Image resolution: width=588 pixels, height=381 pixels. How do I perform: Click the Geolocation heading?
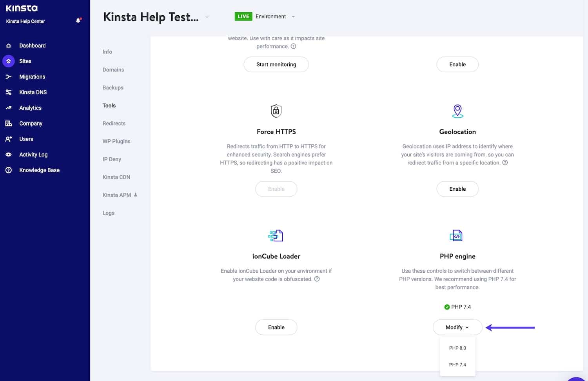tap(457, 132)
